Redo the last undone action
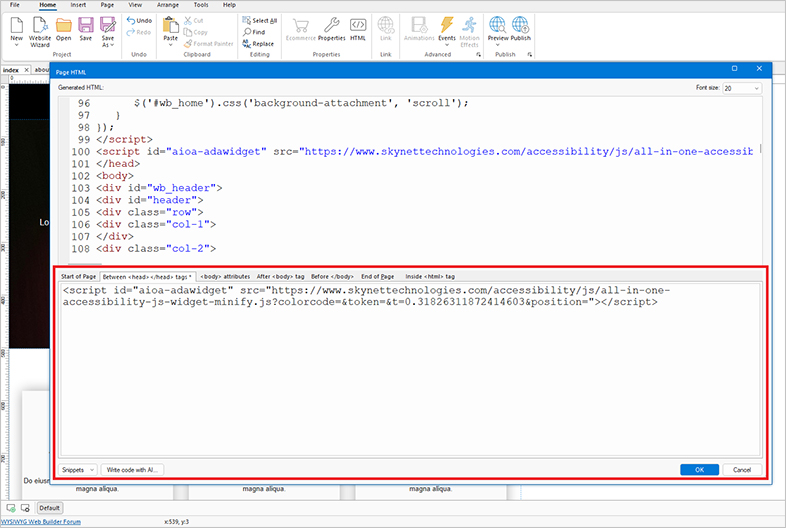The image size is (786, 528). (x=139, y=32)
